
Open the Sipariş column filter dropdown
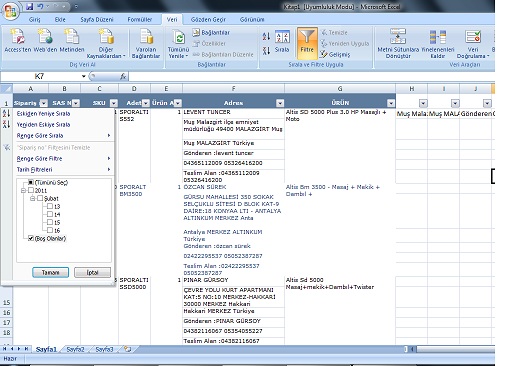[x=43, y=103]
